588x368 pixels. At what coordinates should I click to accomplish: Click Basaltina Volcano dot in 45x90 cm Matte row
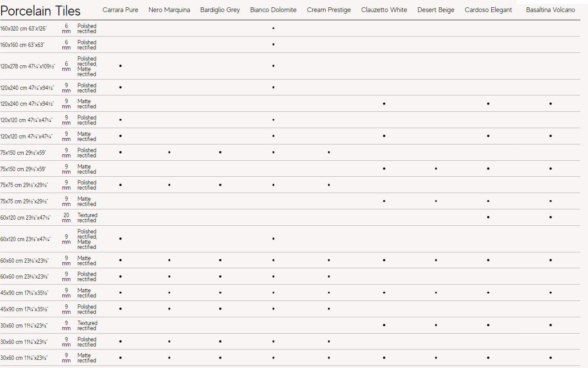(x=551, y=293)
